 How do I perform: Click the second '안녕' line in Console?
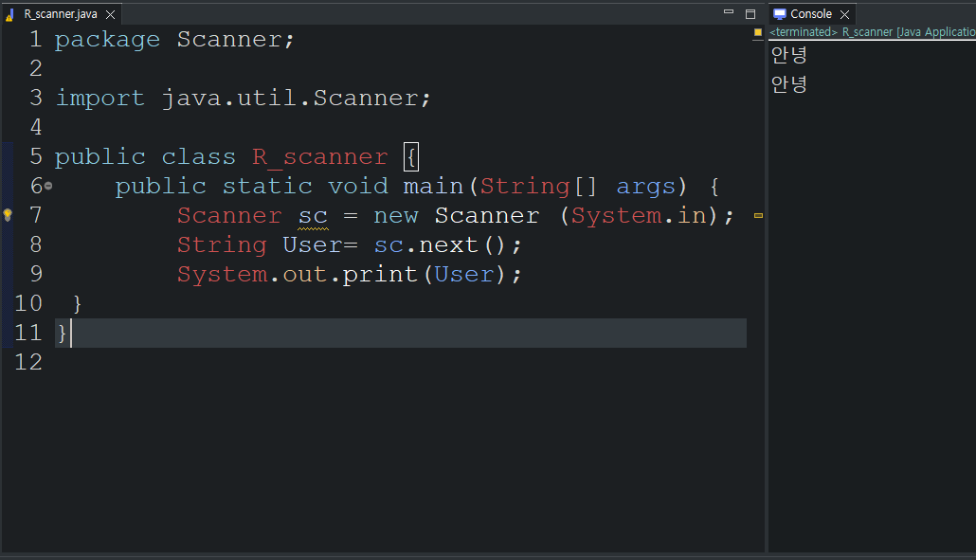tap(788, 83)
